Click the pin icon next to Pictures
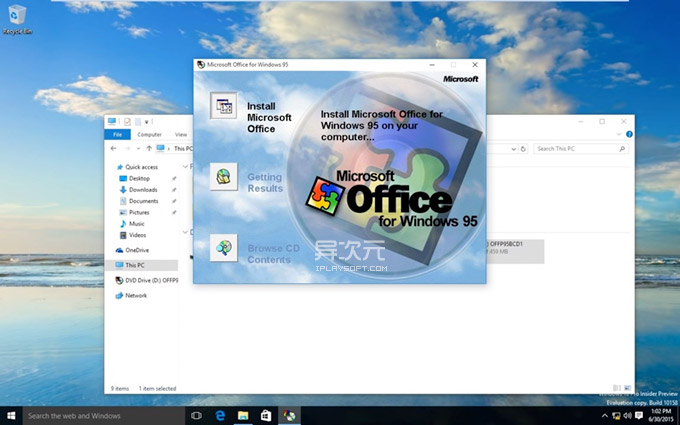This screenshot has width=680, height=425. click(x=174, y=212)
